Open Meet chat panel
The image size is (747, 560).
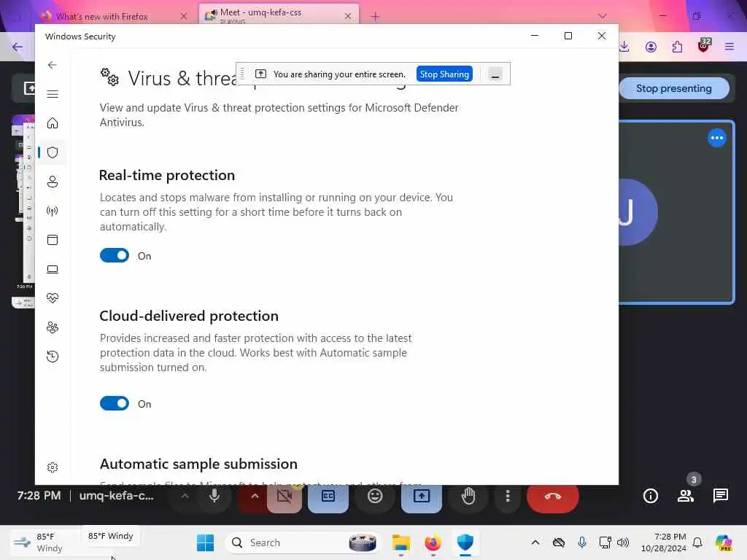(x=720, y=496)
